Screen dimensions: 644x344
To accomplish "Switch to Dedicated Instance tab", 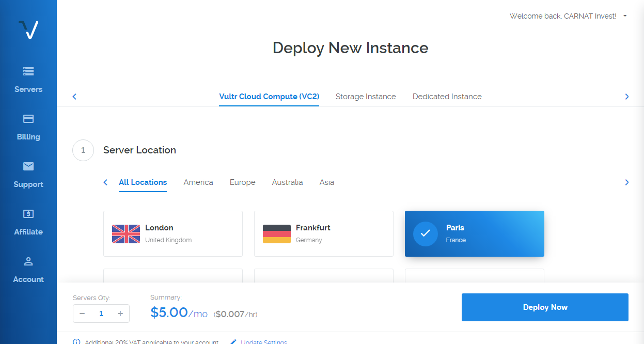I will coord(447,97).
